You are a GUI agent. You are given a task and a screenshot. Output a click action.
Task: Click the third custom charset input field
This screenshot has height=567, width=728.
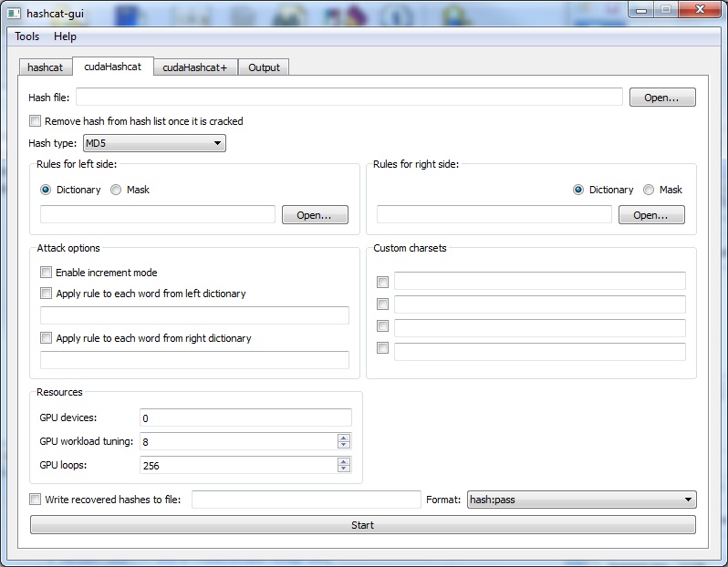tap(539, 327)
